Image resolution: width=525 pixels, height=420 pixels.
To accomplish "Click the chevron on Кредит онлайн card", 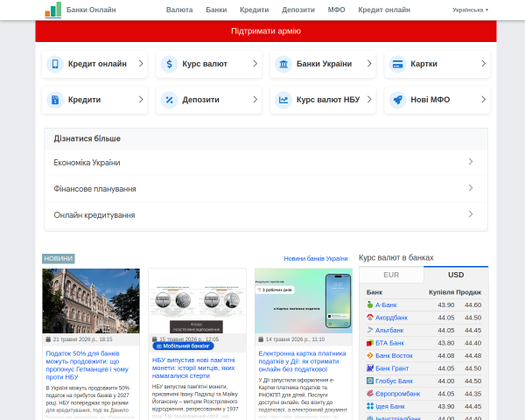I will [x=141, y=64].
